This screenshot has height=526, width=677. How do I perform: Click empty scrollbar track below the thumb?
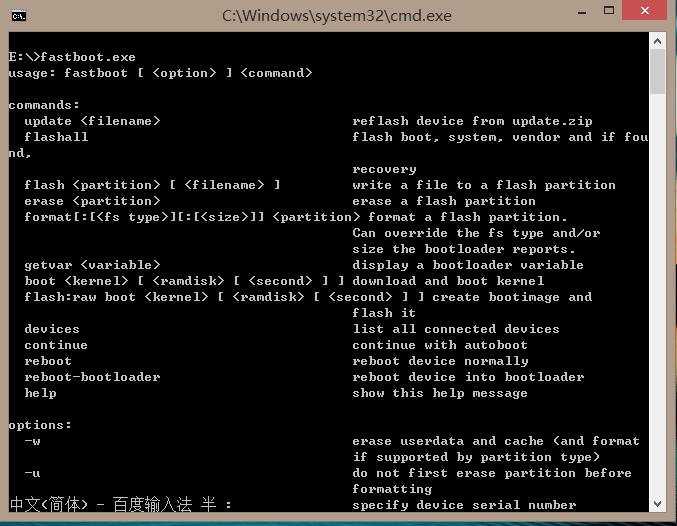[657, 300]
